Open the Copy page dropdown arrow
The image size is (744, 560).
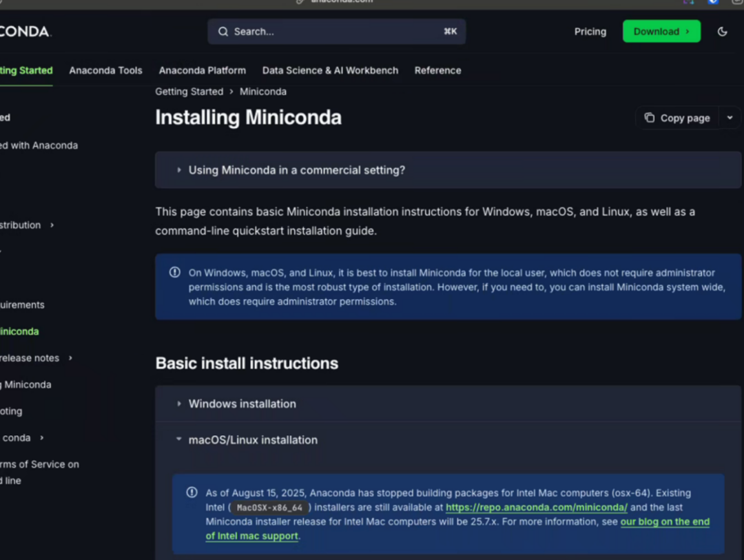pos(730,118)
